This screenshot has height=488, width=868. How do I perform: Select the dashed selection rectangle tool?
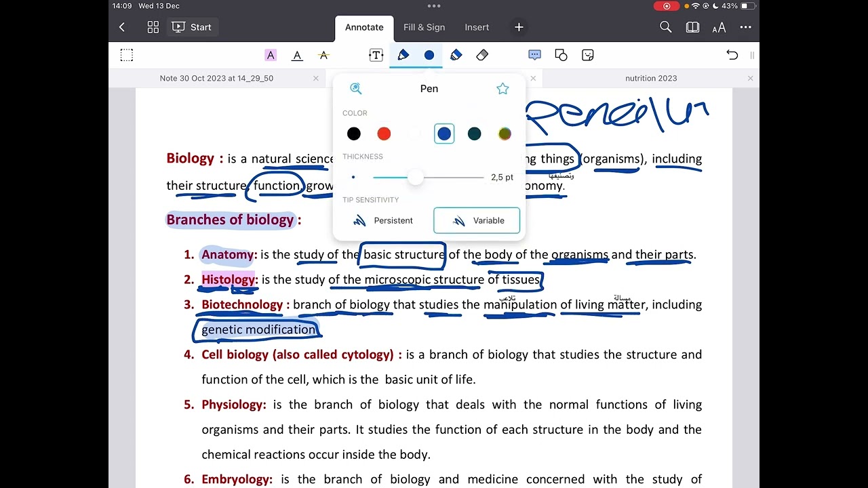tap(127, 55)
